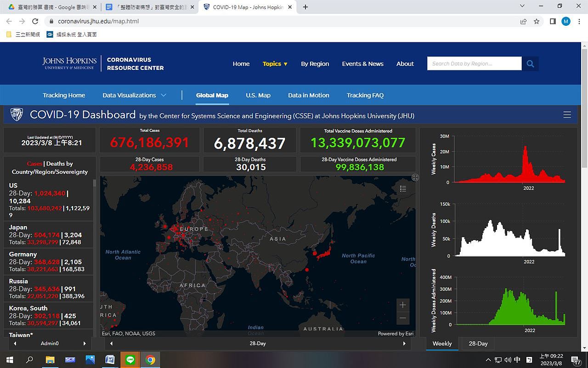Open the dashboard hamburger menu
Screen dimensions: 588x368
tap(567, 115)
